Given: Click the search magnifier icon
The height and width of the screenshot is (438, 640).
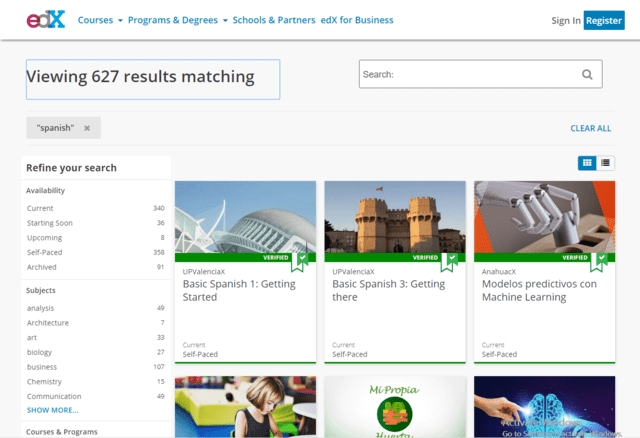Looking at the screenshot, I should tap(587, 74).
